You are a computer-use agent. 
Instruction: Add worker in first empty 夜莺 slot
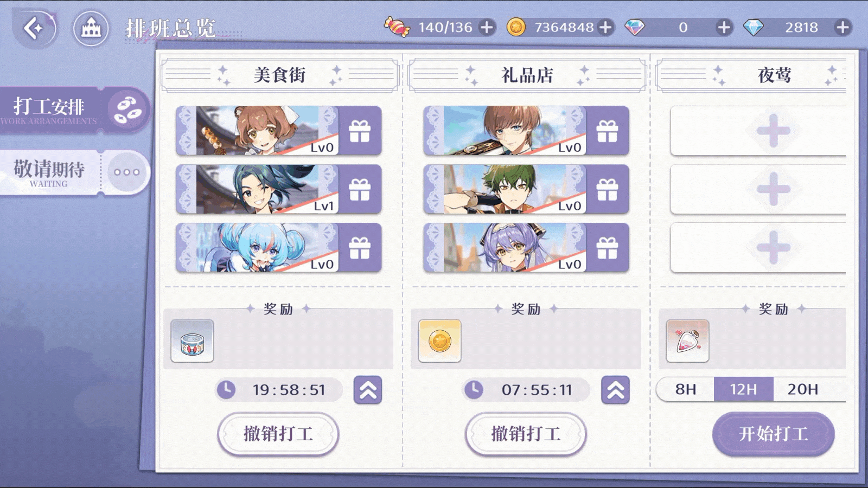pos(758,131)
